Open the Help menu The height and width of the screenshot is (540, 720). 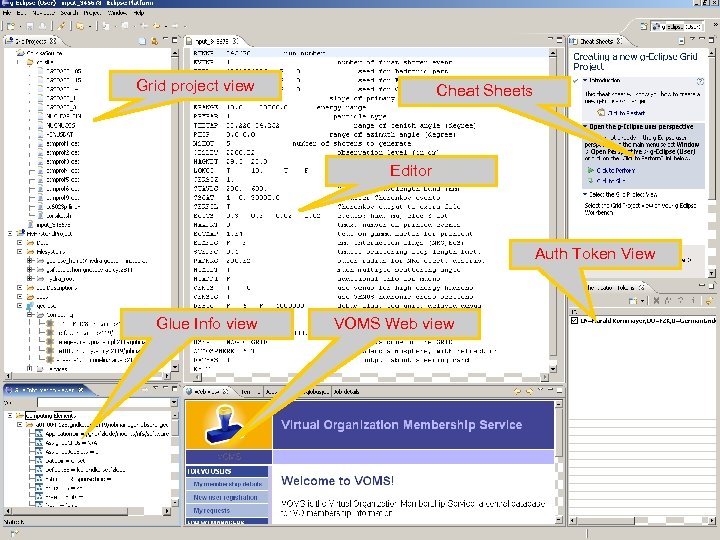[139, 13]
